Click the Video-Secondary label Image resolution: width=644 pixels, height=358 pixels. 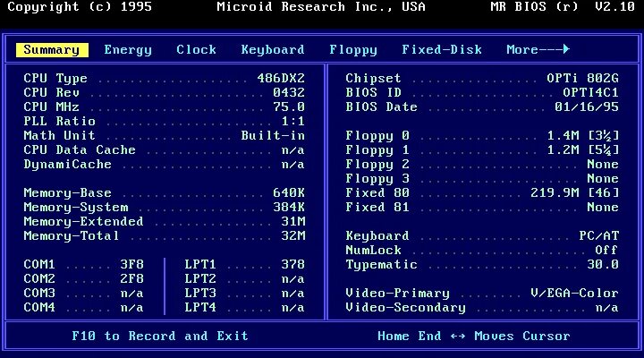point(406,308)
